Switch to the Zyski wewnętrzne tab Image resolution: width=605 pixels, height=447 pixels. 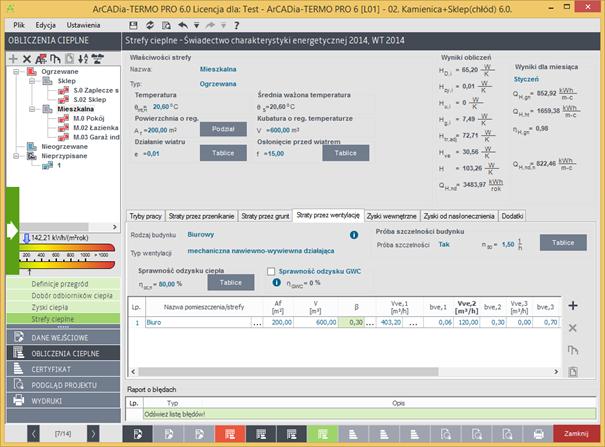click(391, 216)
